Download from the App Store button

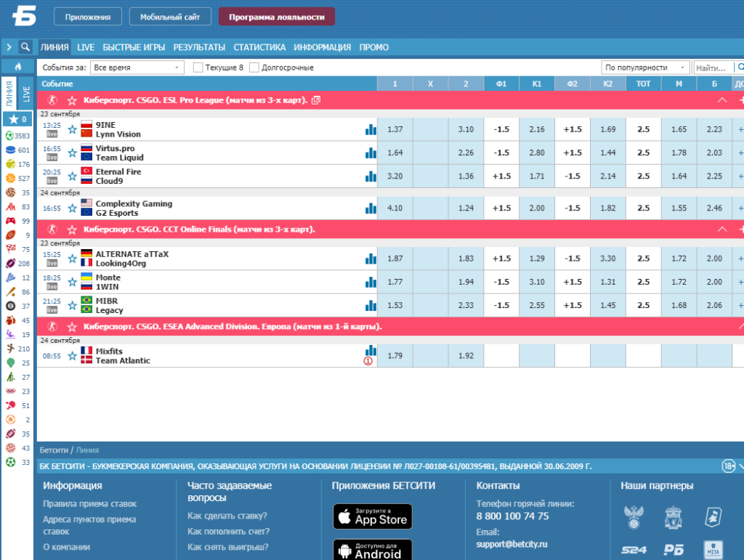coord(373,516)
